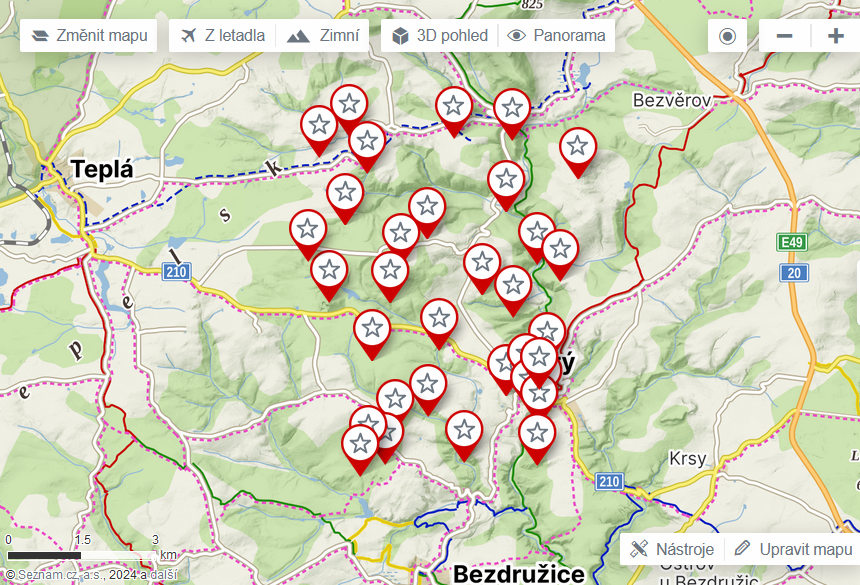The width and height of the screenshot is (860, 585).
Task: Click the star marker nearest Bezvěrov
Action: (577, 148)
